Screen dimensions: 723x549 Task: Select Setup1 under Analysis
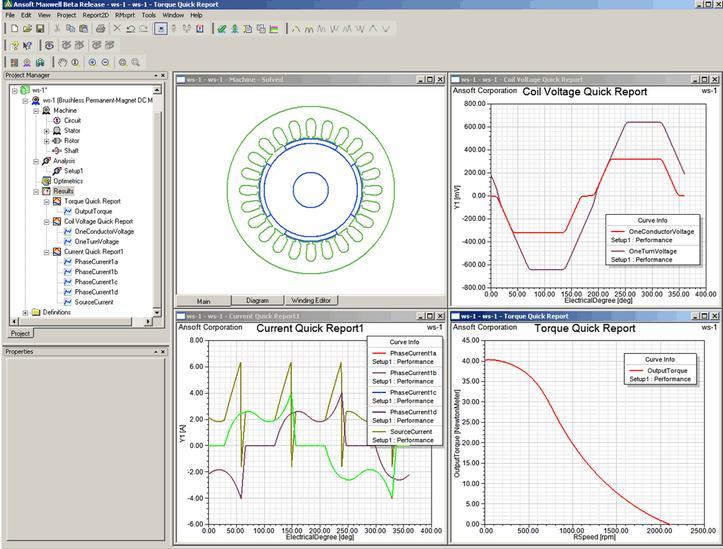(x=73, y=171)
